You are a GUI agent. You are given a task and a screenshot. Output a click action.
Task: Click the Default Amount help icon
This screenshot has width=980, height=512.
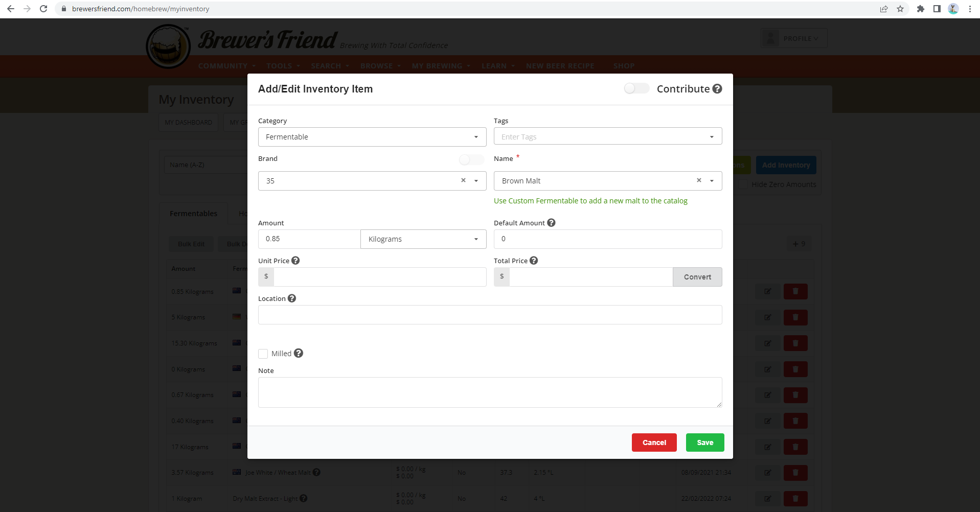click(551, 223)
